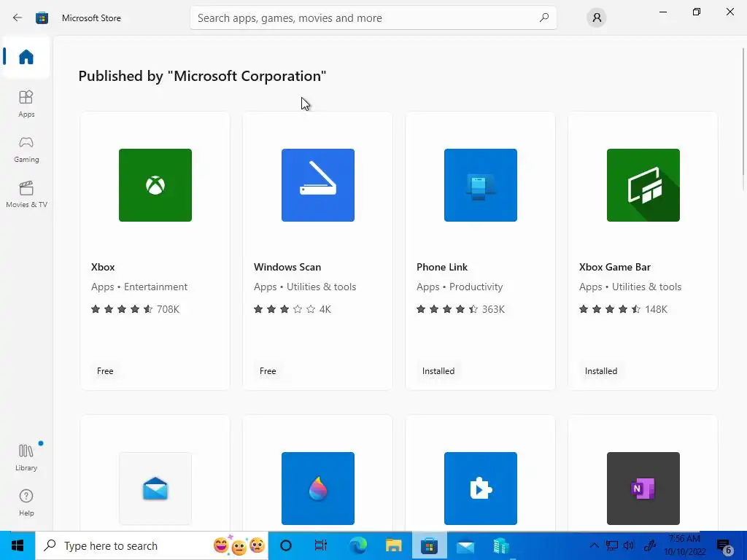Click 'Apps • Productivity' under Phone Link
The height and width of the screenshot is (560, 747).
coord(460,287)
